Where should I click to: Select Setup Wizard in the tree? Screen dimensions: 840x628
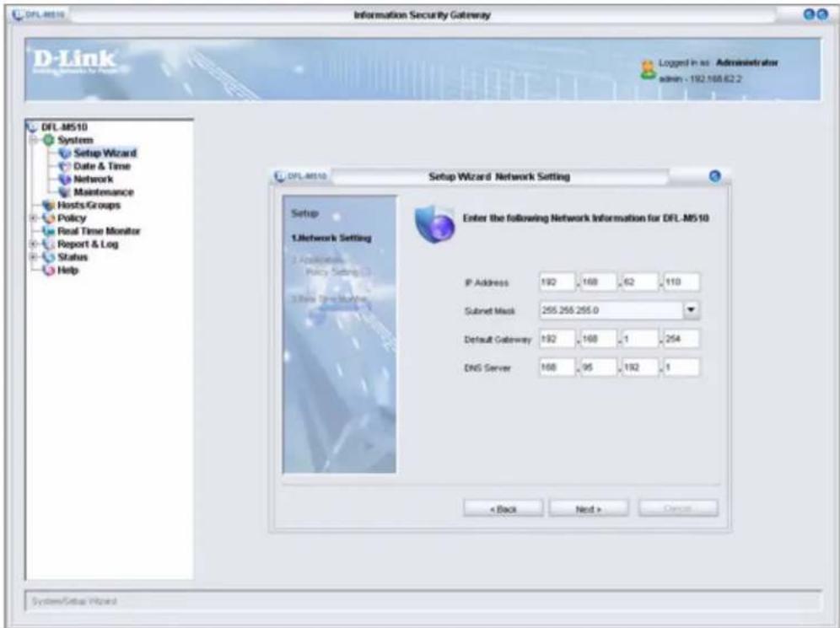click(105, 153)
